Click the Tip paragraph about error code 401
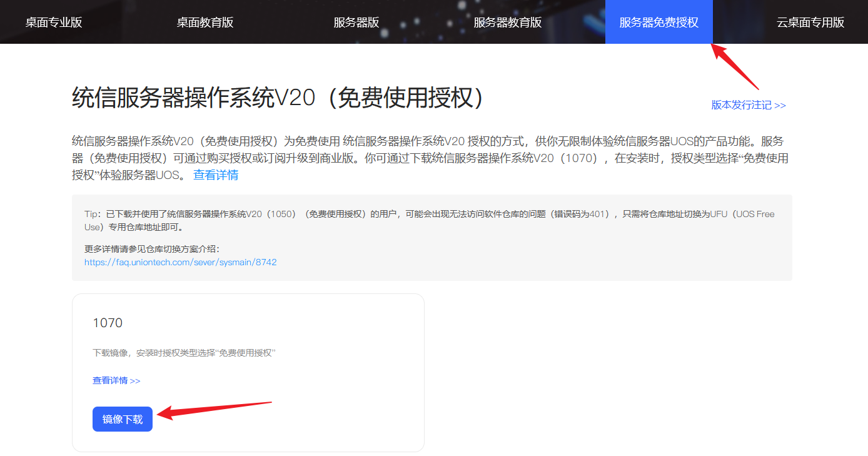This screenshot has width=868, height=456. (430, 220)
